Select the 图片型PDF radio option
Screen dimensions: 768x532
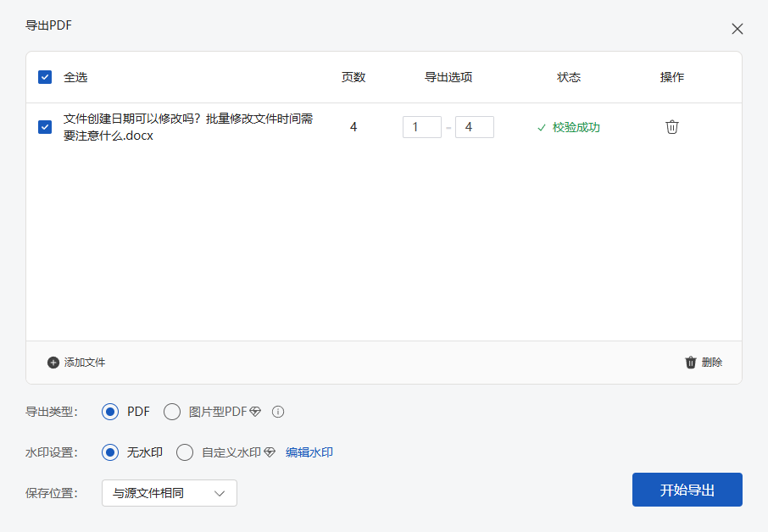tap(172, 411)
